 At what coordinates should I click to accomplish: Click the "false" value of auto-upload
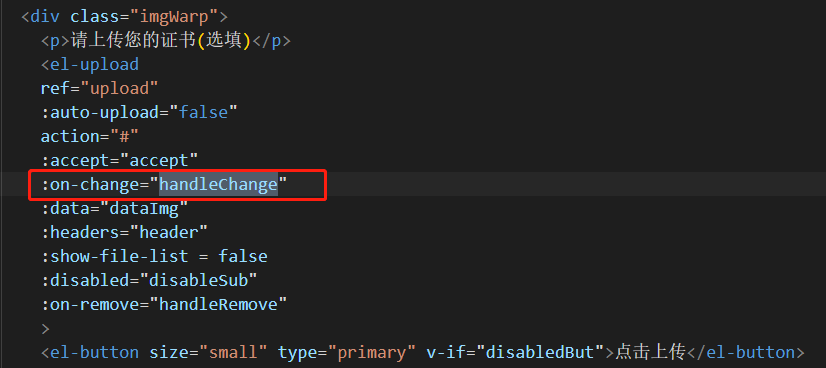(x=203, y=113)
